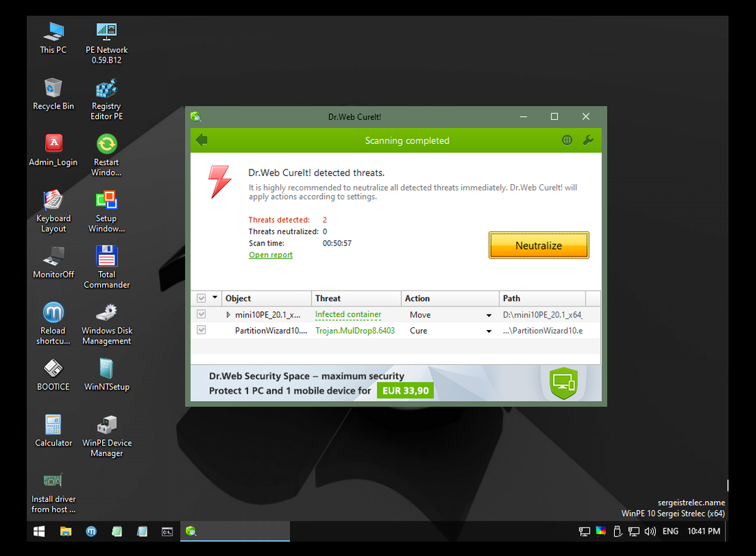The height and width of the screenshot is (556, 756).
Task: Open the scan report link
Action: pyautogui.click(x=271, y=255)
